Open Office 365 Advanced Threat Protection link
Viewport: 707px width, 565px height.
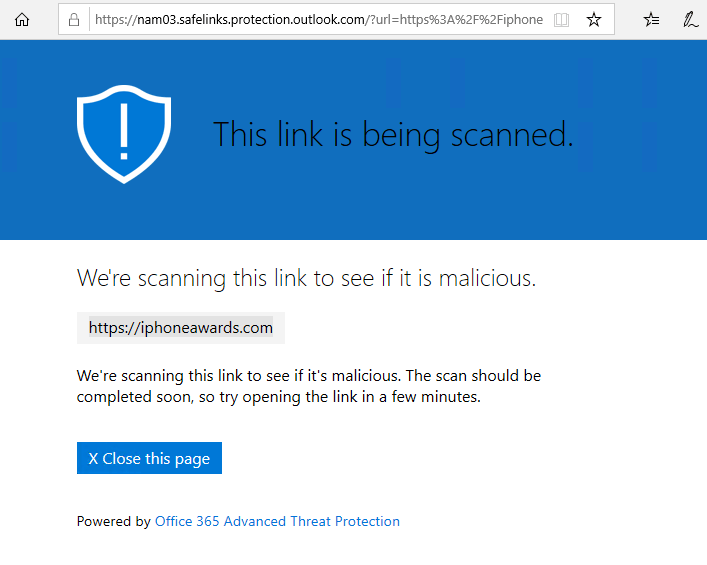tap(277, 521)
